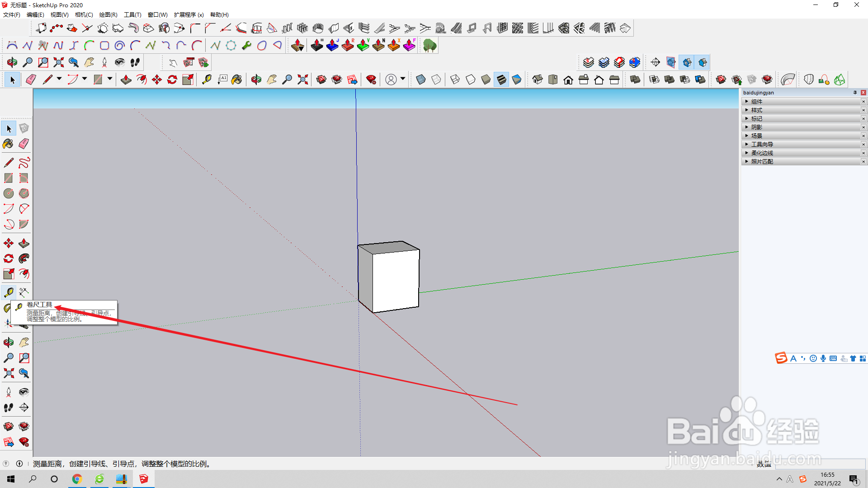Open the 视图(V) menu

tap(59, 15)
